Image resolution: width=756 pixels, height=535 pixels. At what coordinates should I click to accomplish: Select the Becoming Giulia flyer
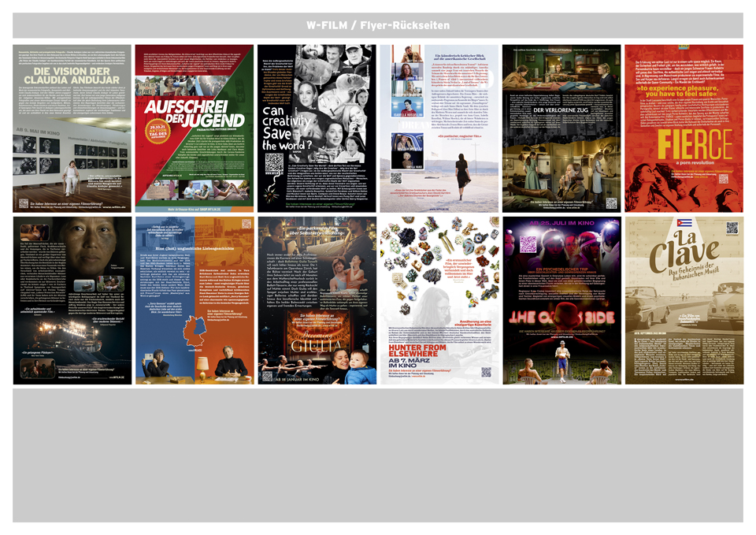point(317,300)
